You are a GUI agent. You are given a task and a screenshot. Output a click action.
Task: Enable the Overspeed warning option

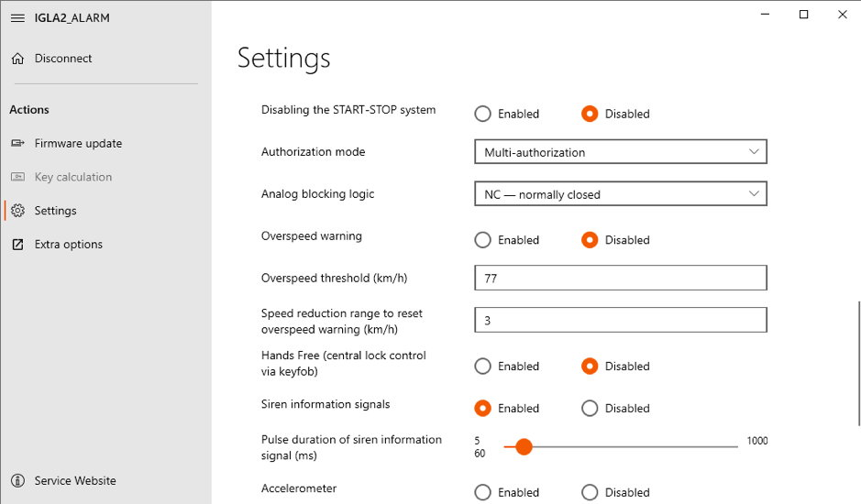[482, 240]
